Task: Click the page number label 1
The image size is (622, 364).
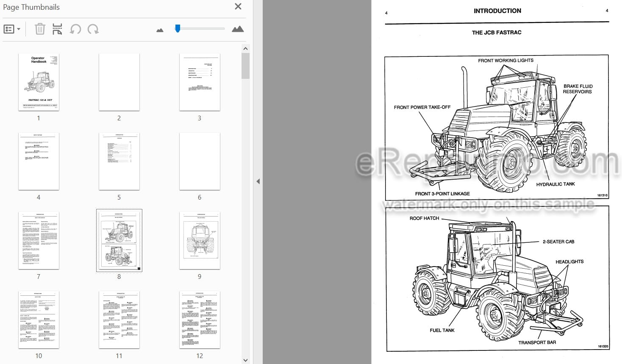Action: [x=39, y=118]
